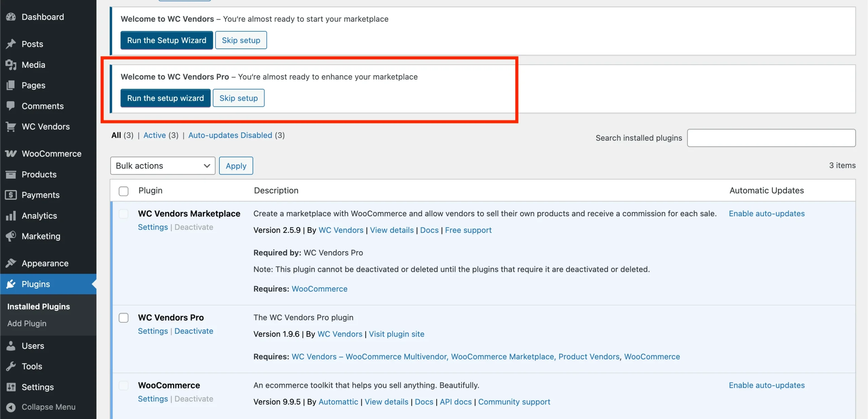
Task: Open the Analytics menu label
Action: pos(39,216)
